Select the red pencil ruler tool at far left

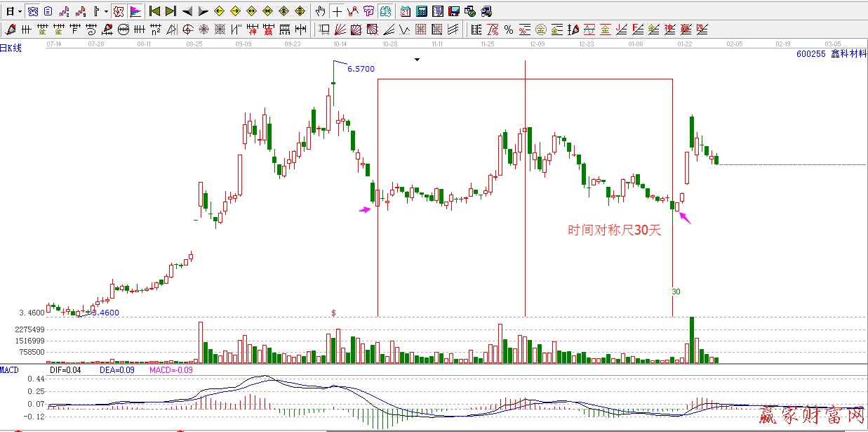[x=11, y=30]
